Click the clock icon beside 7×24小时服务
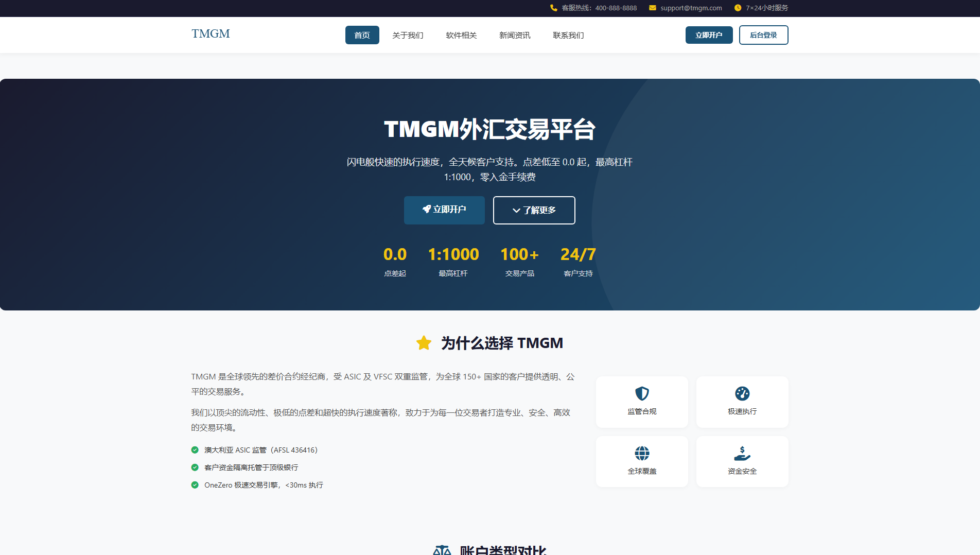980x555 pixels. (738, 8)
